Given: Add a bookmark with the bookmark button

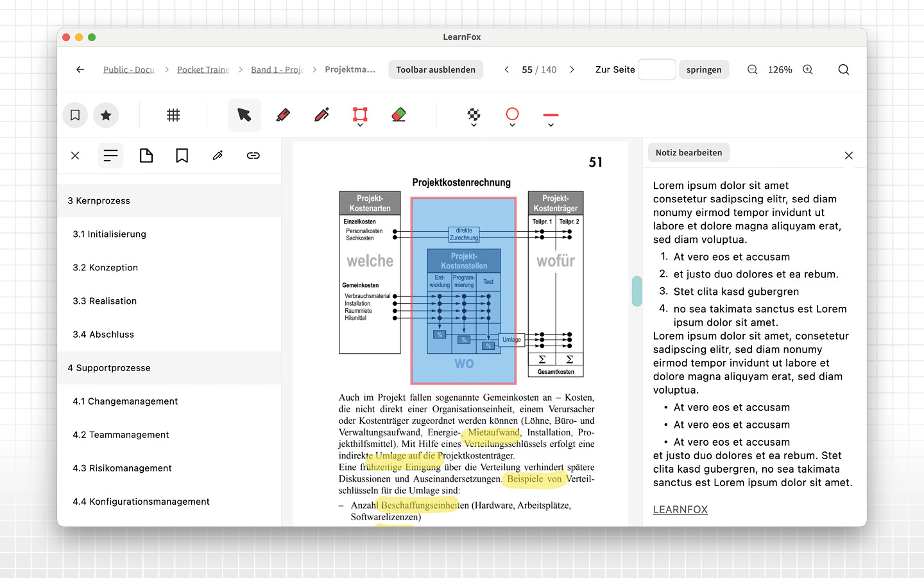Looking at the screenshot, I should click(75, 115).
